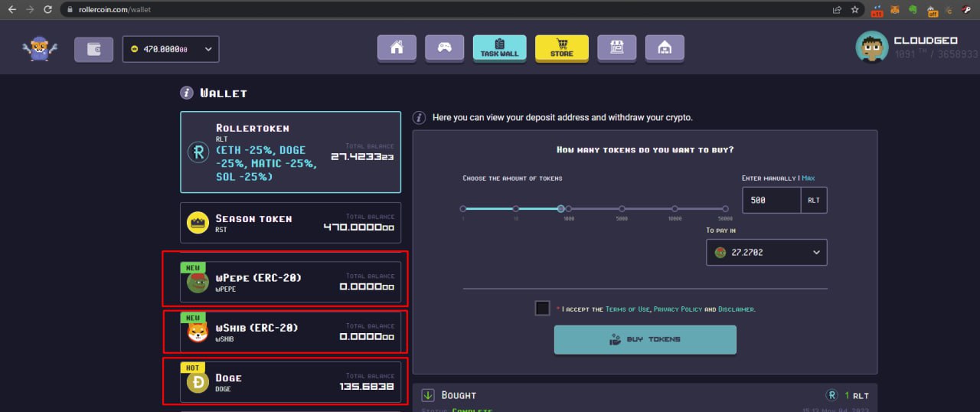
Task: Set slider to the 50000 stop
Action: tap(725, 208)
